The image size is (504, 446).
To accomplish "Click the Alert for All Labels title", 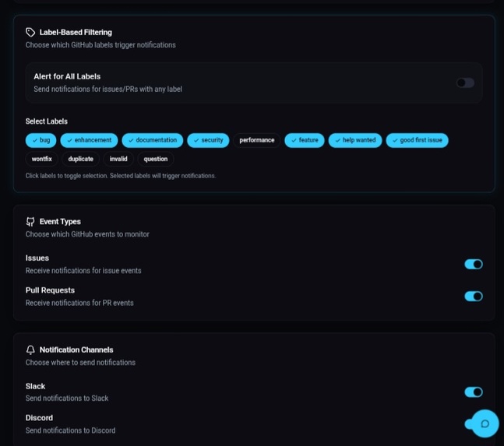I will tap(67, 76).
